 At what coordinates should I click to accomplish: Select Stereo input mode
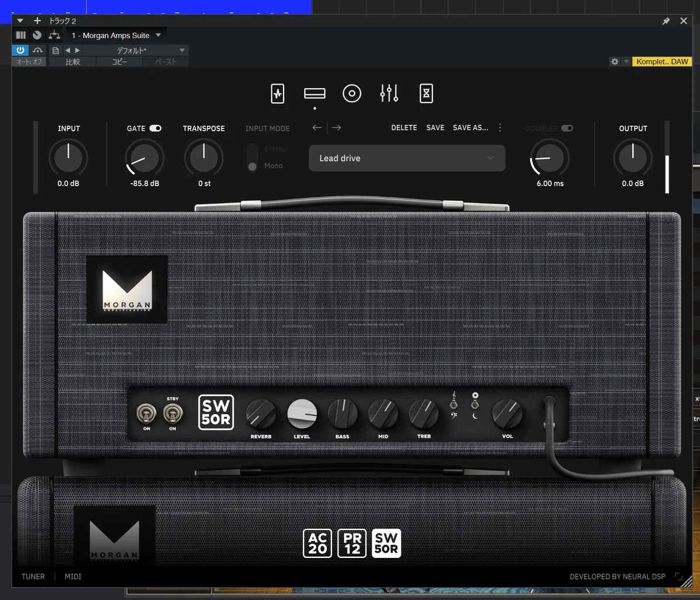pyautogui.click(x=275, y=149)
